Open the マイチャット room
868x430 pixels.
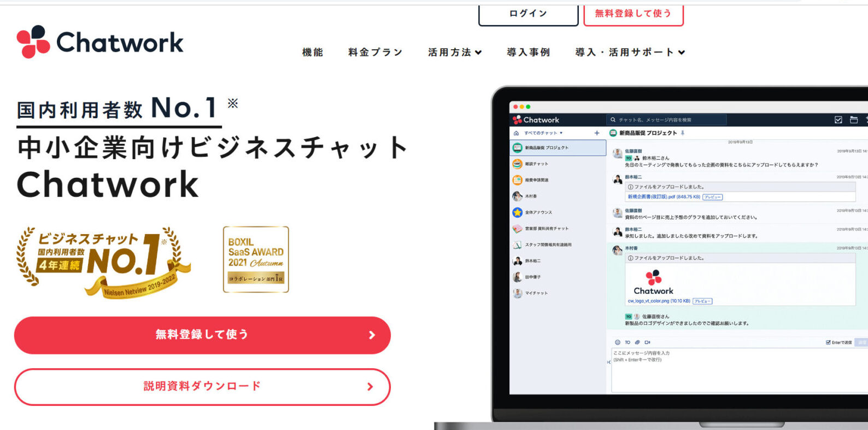(558, 293)
